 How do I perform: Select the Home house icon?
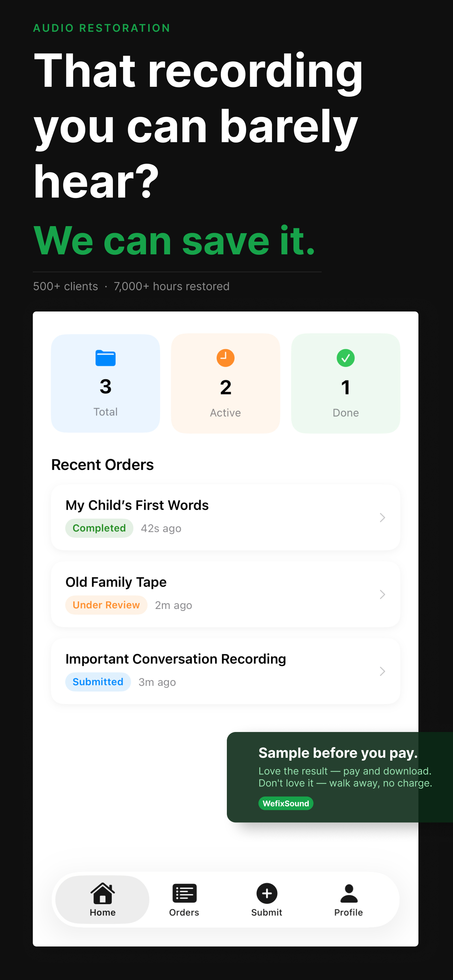tap(102, 893)
